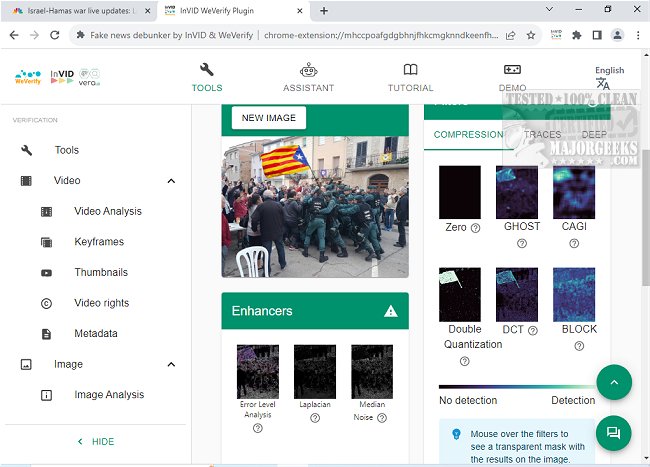The height and width of the screenshot is (467, 650).
Task: Click the GHOST filter help icon
Action: (522, 244)
